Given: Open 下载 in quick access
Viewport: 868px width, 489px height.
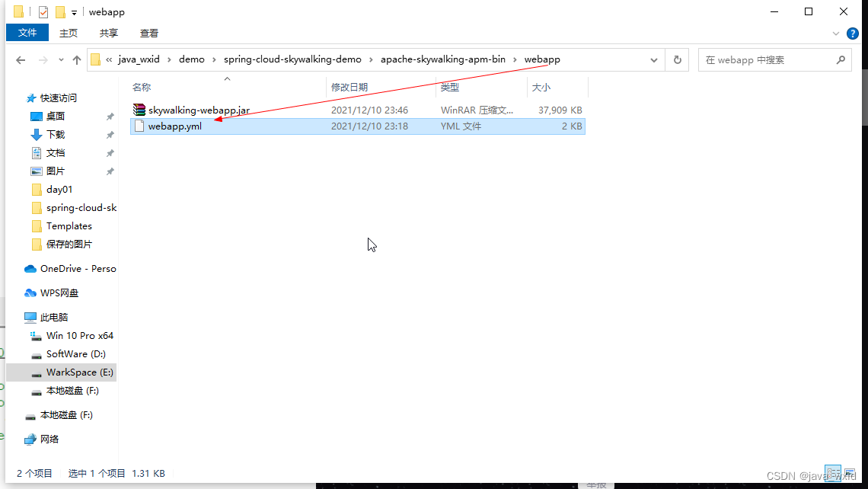Looking at the screenshot, I should [x=56, y=135].
